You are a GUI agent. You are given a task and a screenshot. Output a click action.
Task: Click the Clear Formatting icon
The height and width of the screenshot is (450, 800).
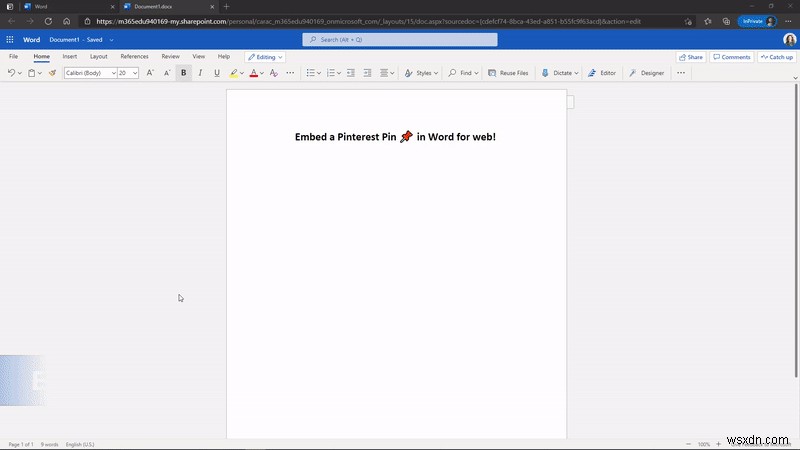[273, 73]
